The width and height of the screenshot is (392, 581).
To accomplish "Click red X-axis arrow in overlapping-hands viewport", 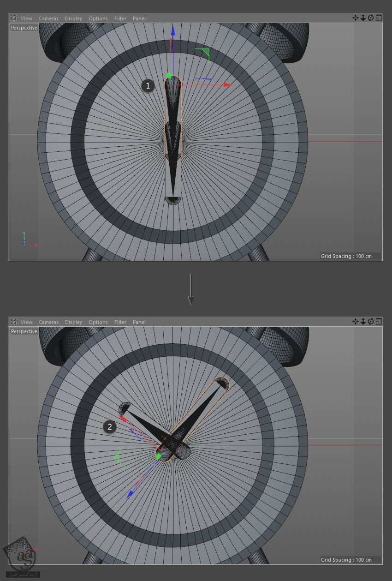I will click(227, 85).
